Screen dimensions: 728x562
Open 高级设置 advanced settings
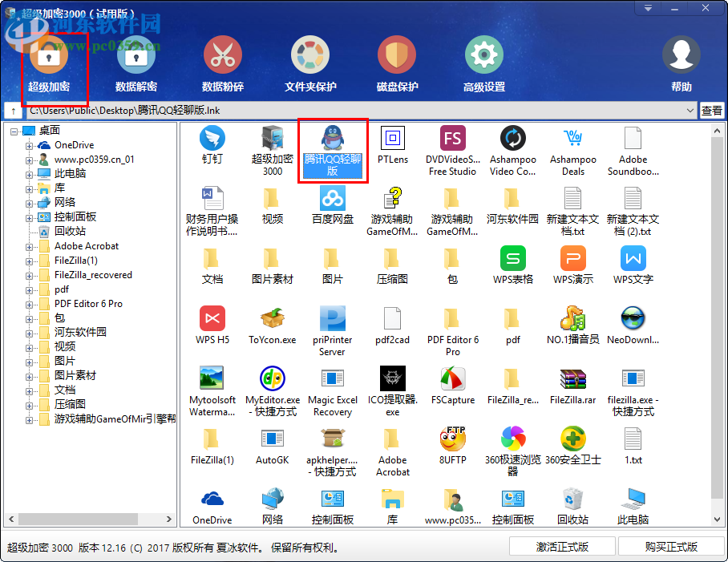point(483,63)
